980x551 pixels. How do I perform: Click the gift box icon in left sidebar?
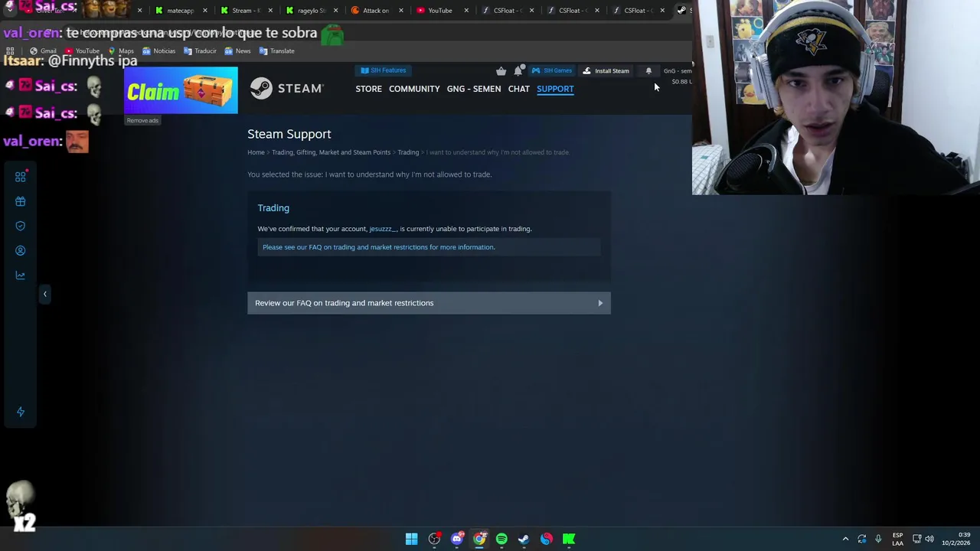[x=21, y=201]
